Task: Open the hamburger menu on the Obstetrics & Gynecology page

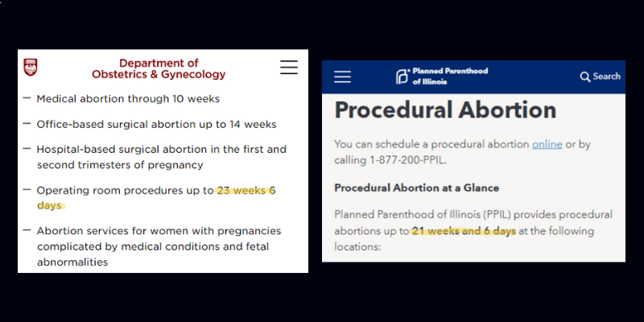Action: click(x=288, y=68)
